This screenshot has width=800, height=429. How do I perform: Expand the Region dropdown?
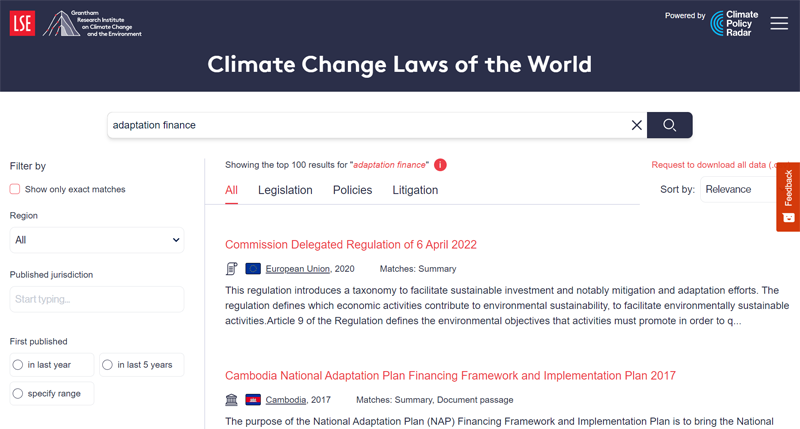[97, 240]
